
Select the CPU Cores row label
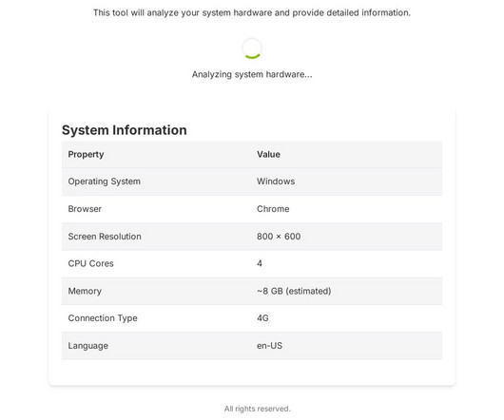[90, 263]
